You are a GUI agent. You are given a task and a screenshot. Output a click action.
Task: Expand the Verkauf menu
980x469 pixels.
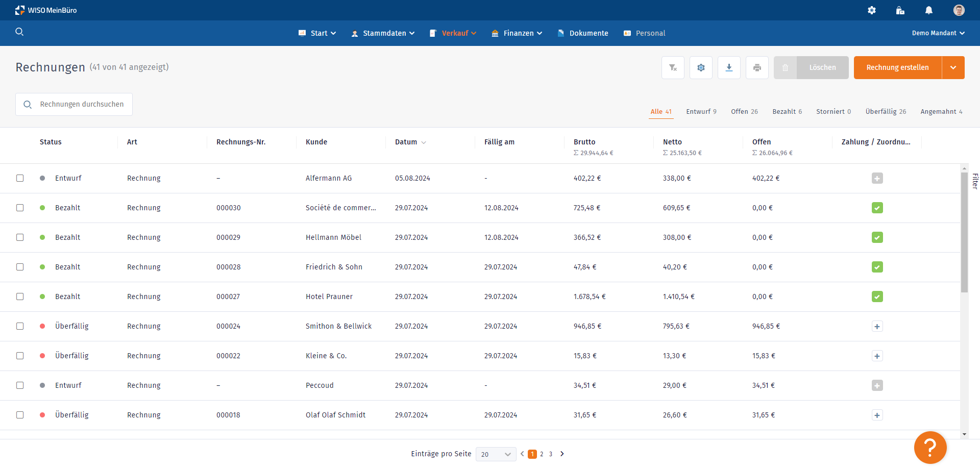(x=453, y=33)
